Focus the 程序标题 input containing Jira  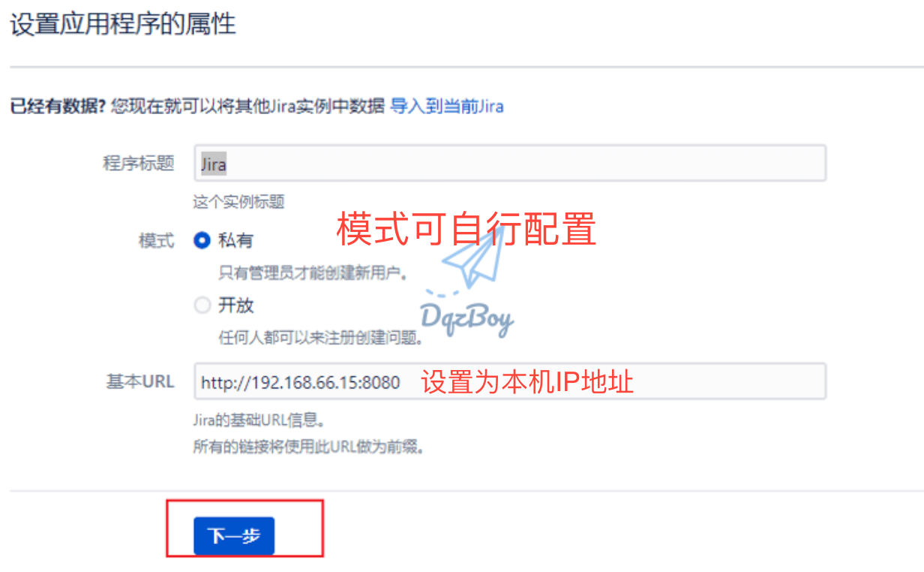point(510,164)
